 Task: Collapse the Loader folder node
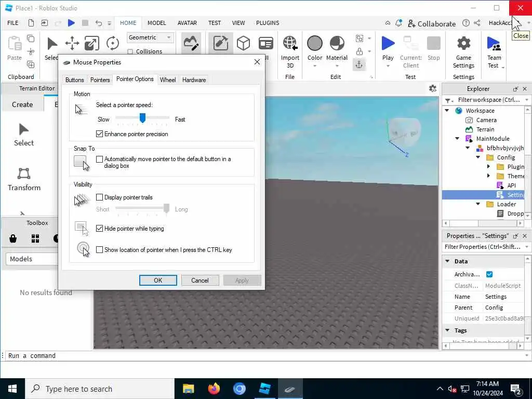(x=478, y=204)
